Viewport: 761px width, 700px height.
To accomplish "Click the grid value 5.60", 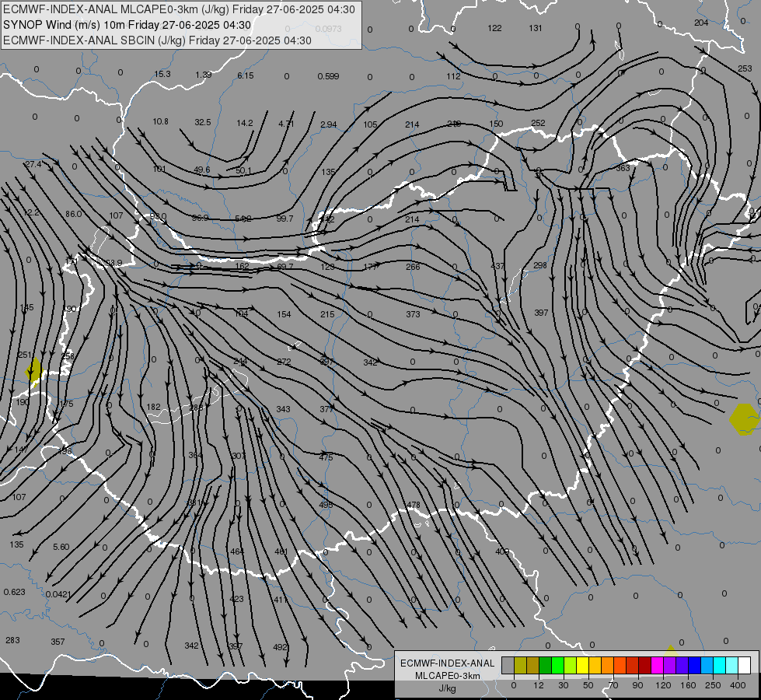I will coord(61,547).
